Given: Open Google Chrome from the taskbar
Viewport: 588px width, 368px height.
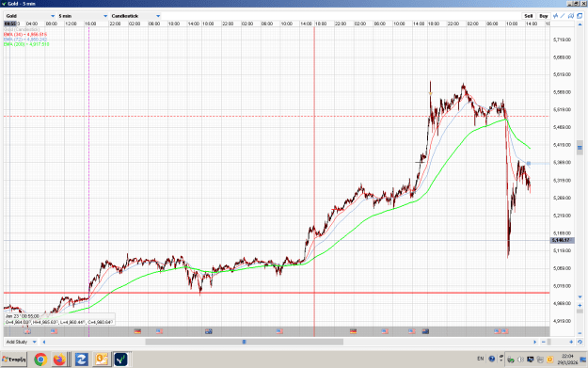Looking at the screenshot, I should tap(40, 360).
